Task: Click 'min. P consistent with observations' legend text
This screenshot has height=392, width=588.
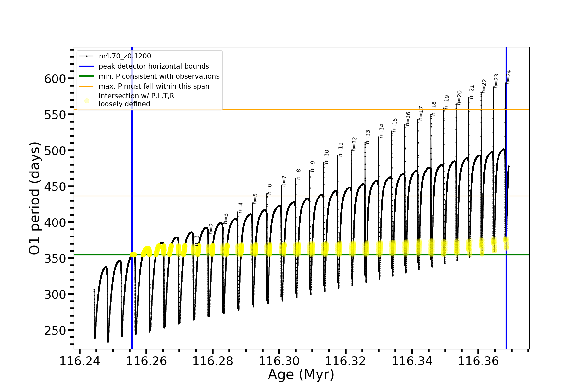Action: 159,76
